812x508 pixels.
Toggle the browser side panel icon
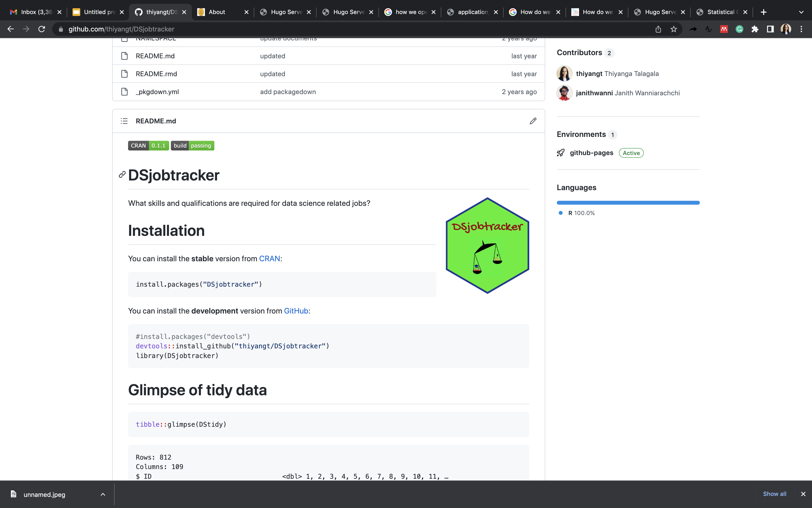[x=770, y=29]
